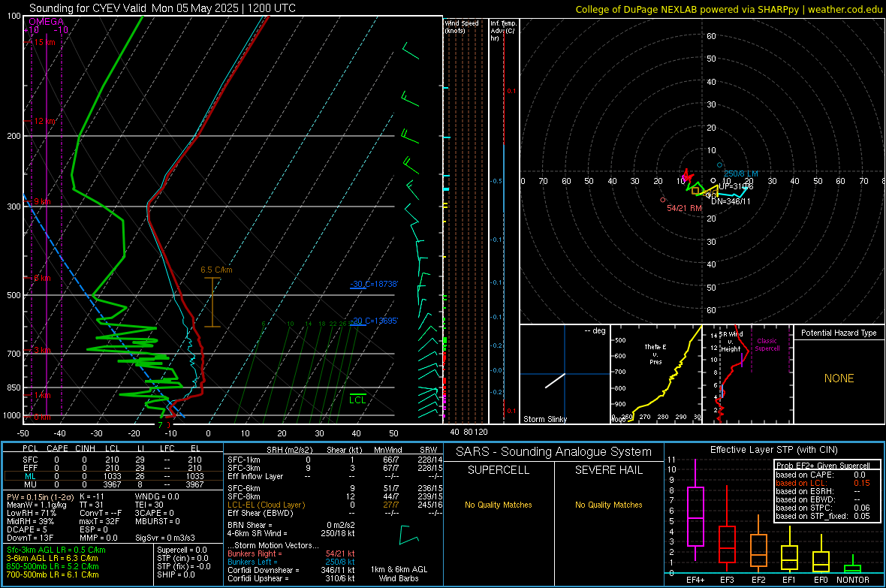Click the Eff Inflow Layer row label
The image size is (886, 588).
tap(255, 476)
